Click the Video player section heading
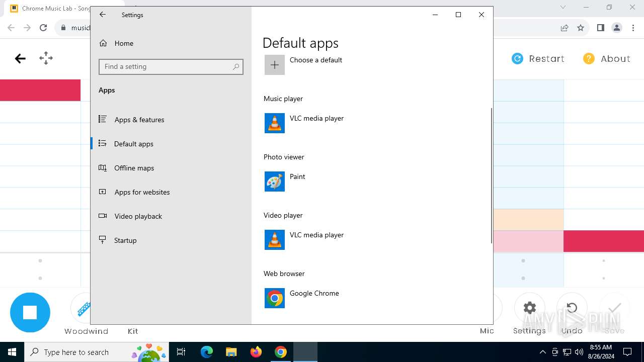The image size is (644, 362). pyautogui.click(x=283, y=215)
